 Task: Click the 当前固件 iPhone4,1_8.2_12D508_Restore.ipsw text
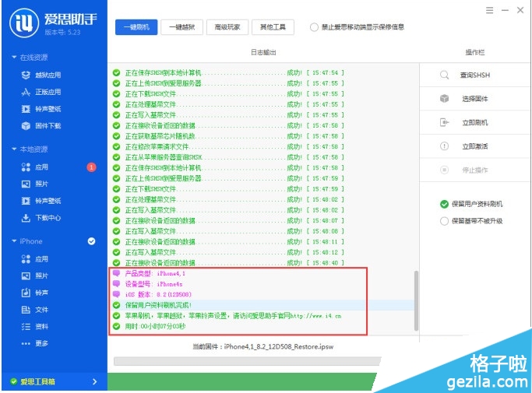(263, 346)
